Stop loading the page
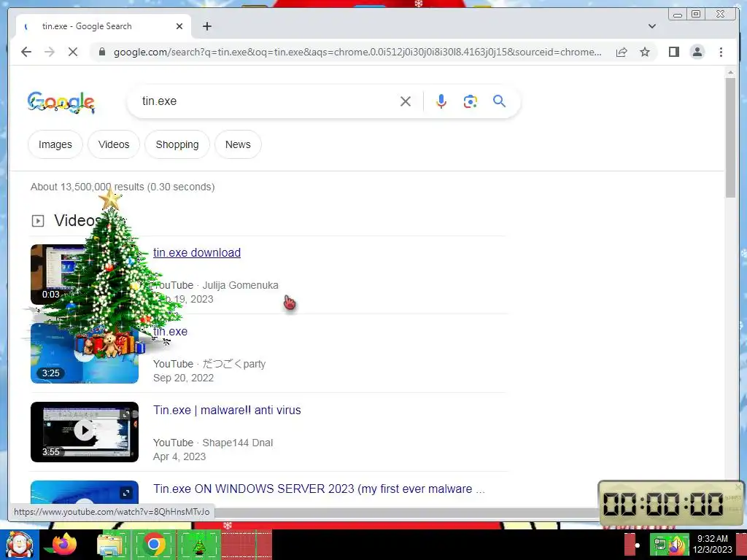Image resolution: width=747 pixels, height=560 pixels. pos(73,52)
